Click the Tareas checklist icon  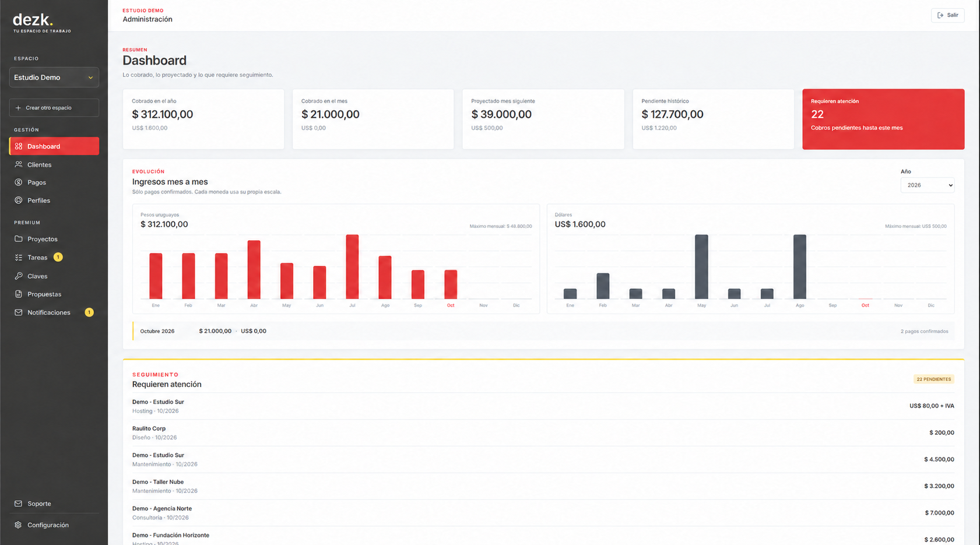(19, 257)
